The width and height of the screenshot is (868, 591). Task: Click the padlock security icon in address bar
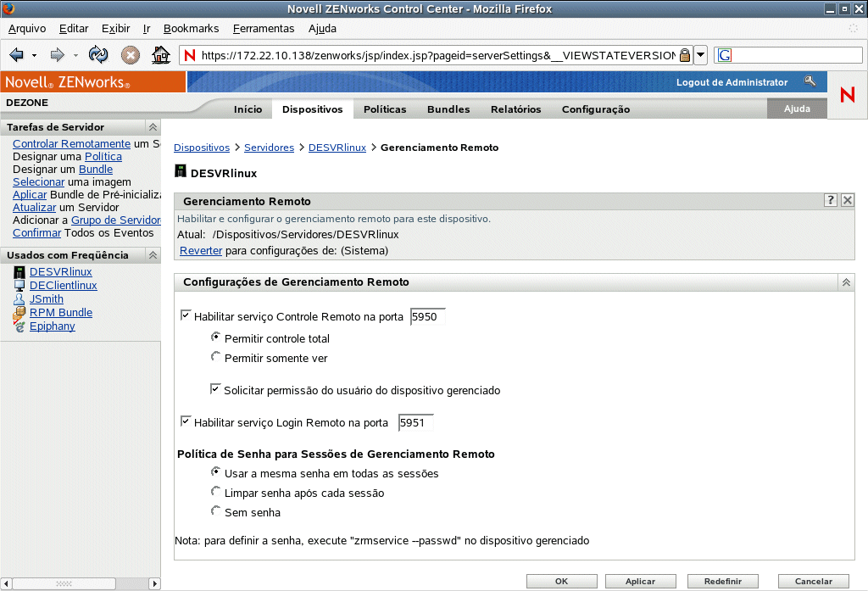pyautogui.click(x=685, y=55)
